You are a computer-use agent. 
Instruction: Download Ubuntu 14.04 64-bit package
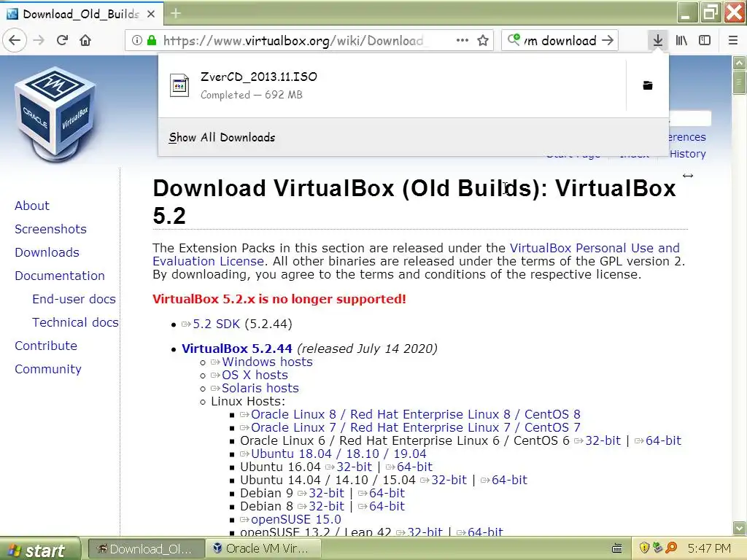tap(509, 480)
